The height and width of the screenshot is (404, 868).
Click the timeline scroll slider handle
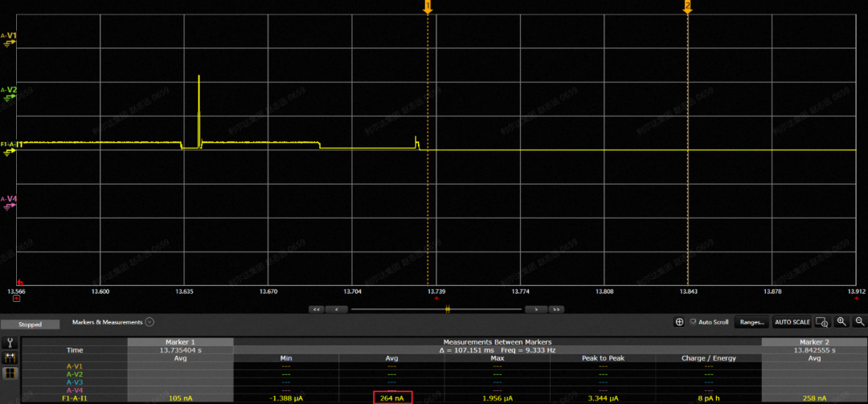448,309
